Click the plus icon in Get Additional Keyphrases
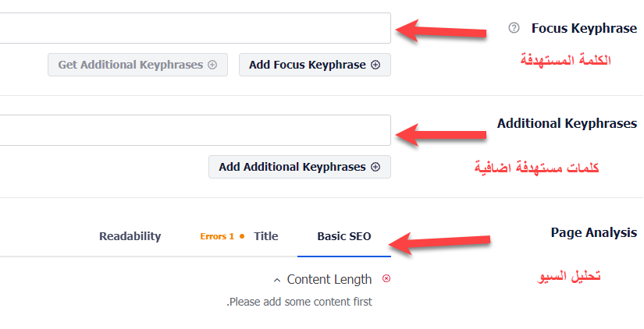644x329 pixels. (212, 65)
